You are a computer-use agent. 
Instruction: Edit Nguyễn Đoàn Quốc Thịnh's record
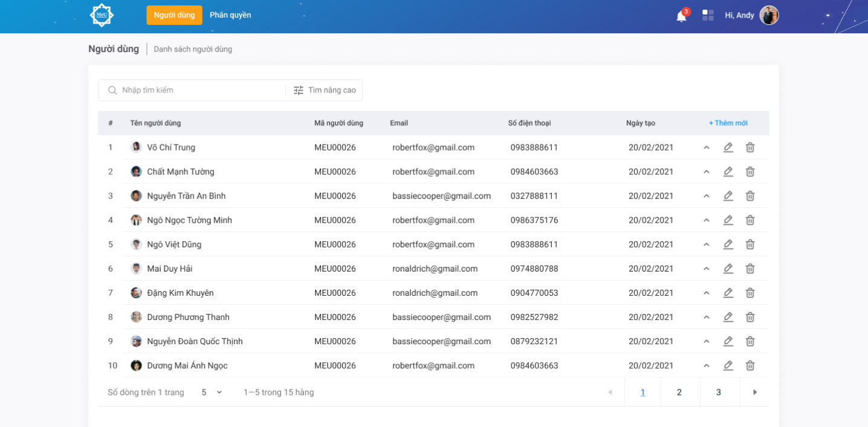(x=728, y=341)
